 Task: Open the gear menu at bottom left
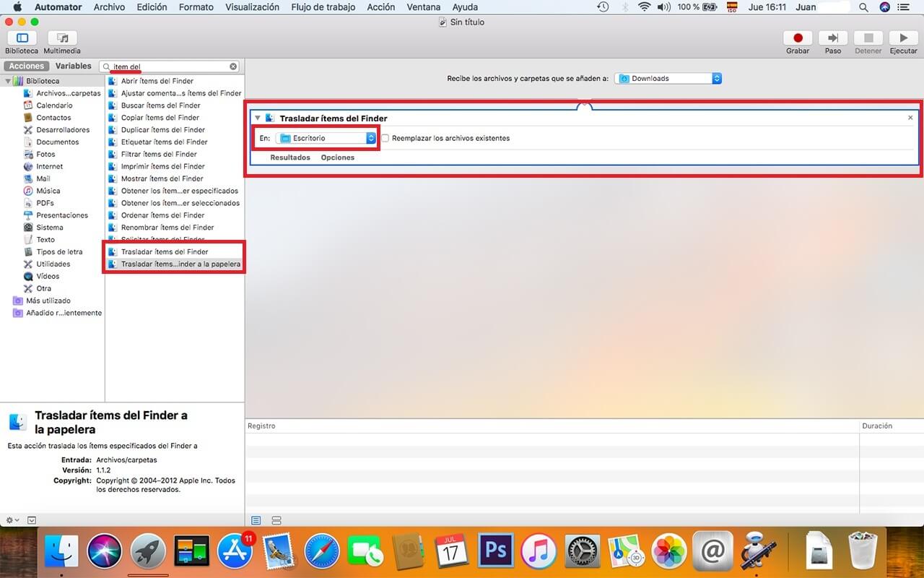12,520
